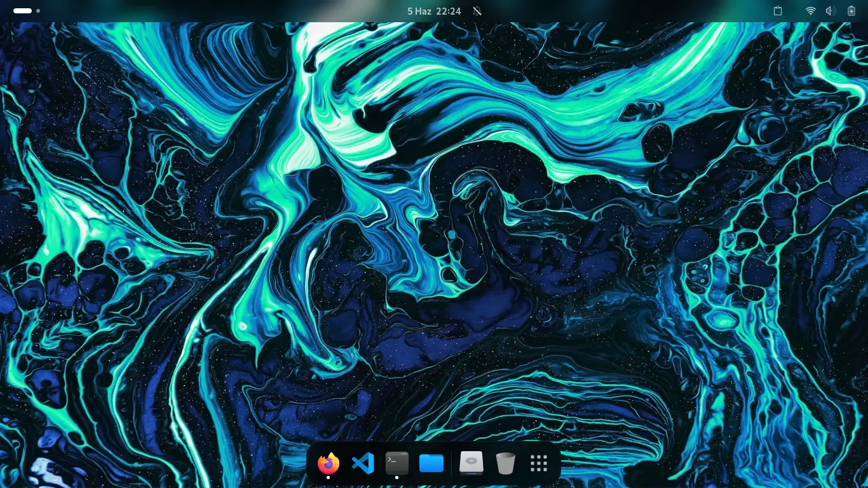Show all applications grid
Screen dimensions: 868x488
[x=539, y=463]
